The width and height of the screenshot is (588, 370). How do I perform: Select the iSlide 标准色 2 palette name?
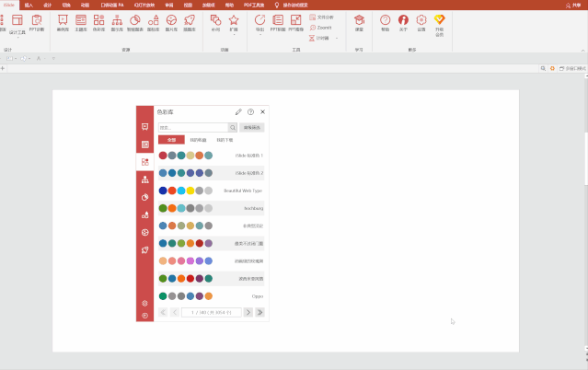pyautogui.click(x=249, y=173)
